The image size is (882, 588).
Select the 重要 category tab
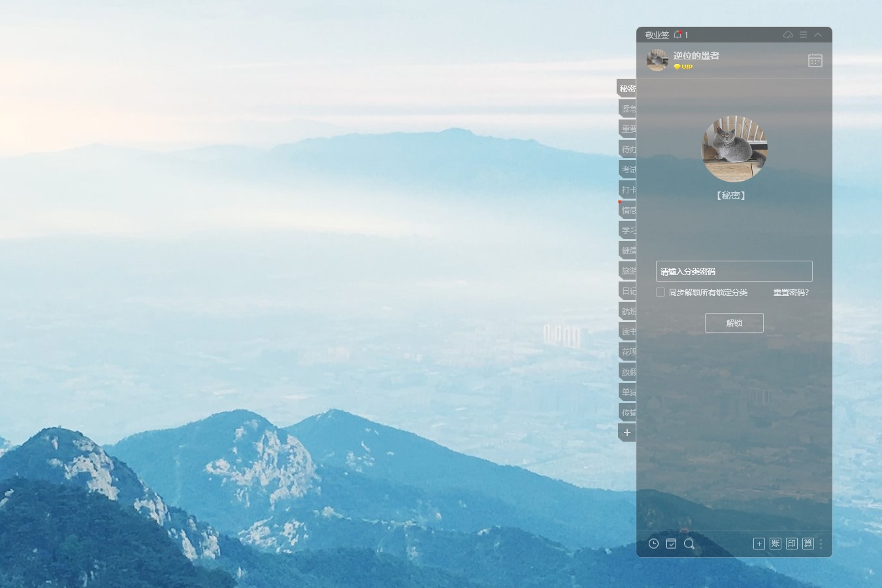(627, 129)
